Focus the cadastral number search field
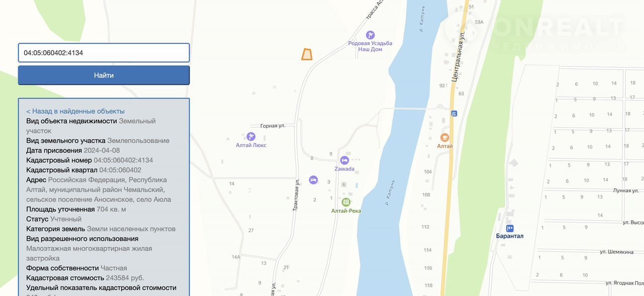 (x=104, y=53)
